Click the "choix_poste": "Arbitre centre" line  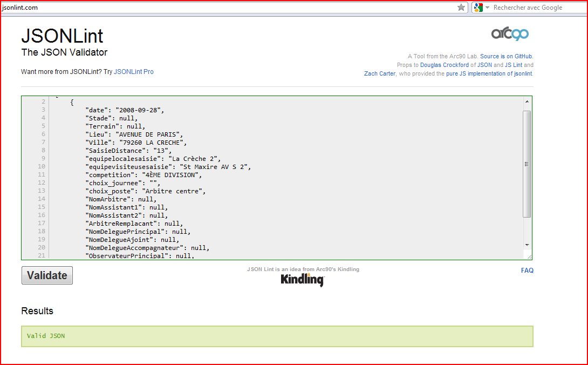pos(146,191)
